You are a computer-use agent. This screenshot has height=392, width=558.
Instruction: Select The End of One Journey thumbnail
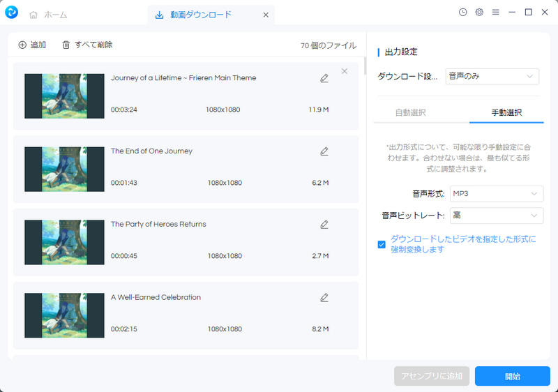click(x=64, y=169)
